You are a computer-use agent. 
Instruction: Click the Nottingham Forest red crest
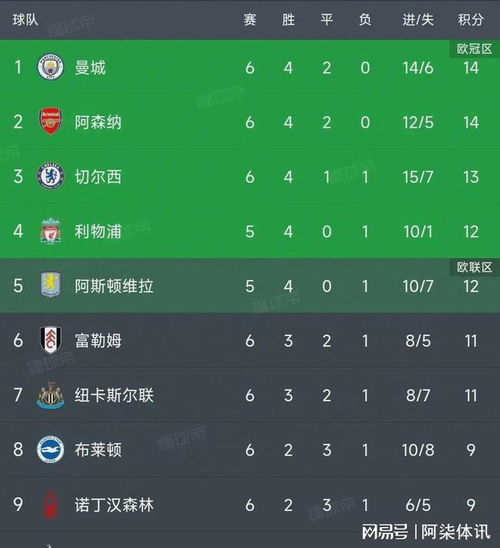pyautogui.click(x=50, y=504)
